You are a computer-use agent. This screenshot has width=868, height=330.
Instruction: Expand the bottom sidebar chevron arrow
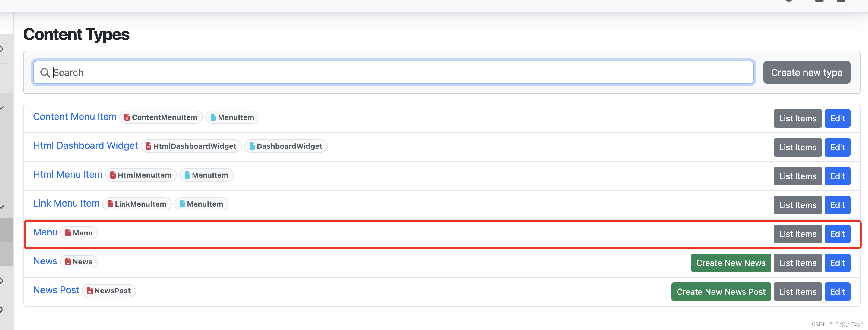[2, 310]
